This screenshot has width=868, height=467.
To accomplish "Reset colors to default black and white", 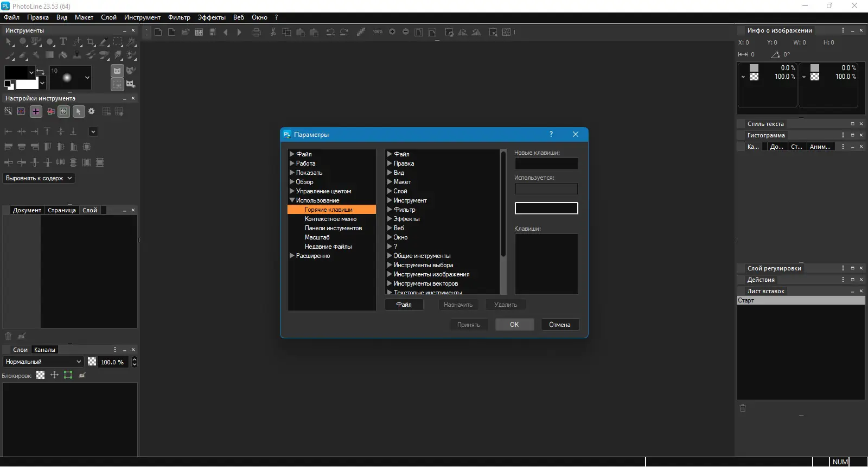I will tap(8, 84).
